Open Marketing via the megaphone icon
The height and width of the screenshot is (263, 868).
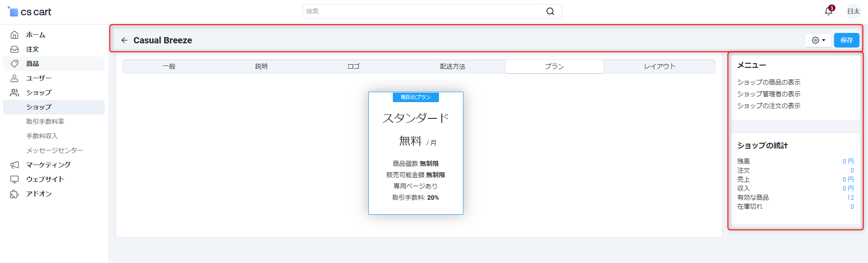coord(14,165)
